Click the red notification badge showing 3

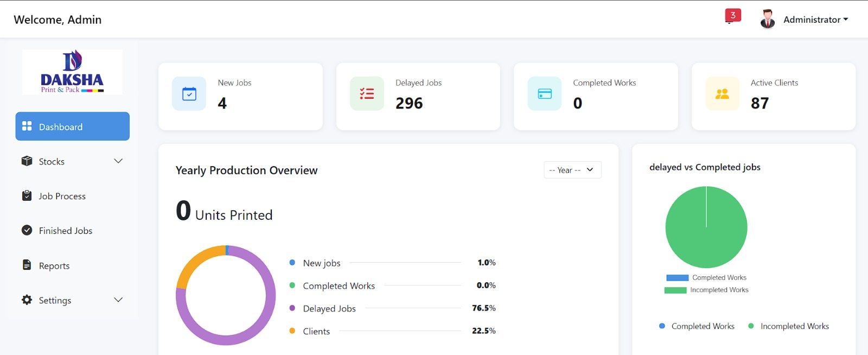click(733, 16)
